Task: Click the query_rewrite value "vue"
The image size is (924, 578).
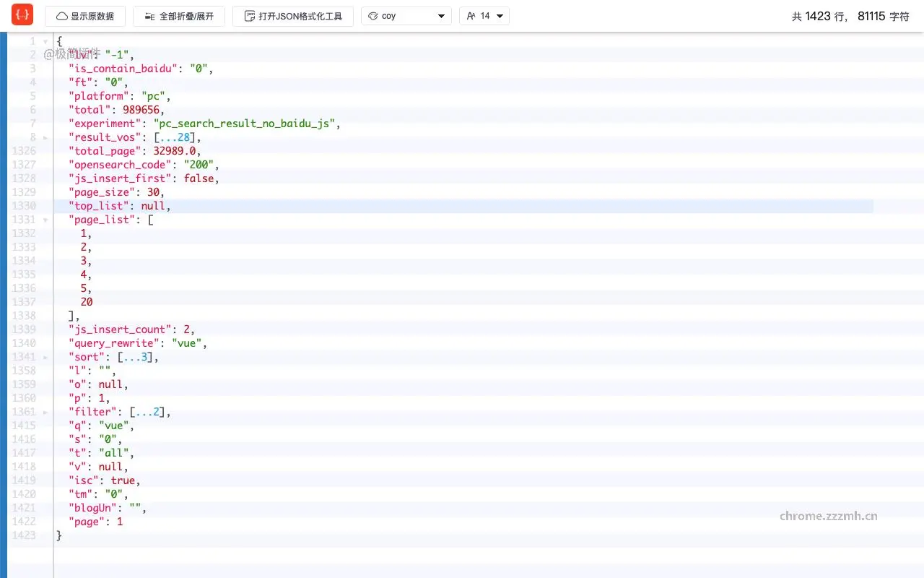Action: 186,343
